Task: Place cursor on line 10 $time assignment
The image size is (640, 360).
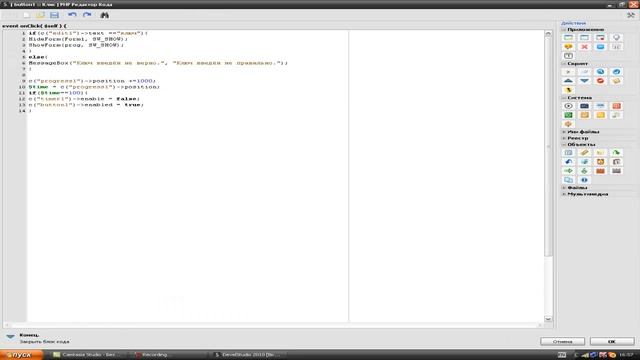Action: click(94, 87)
